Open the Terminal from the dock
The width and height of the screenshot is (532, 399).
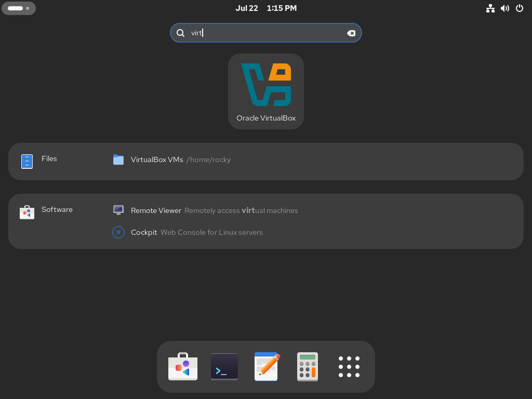pos(224,367)
